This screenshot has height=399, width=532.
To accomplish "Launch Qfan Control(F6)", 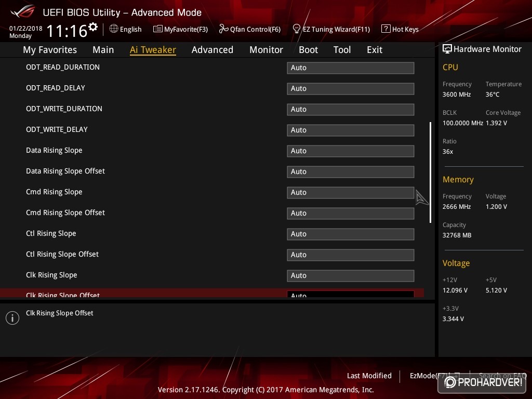I will click(256, 30).
